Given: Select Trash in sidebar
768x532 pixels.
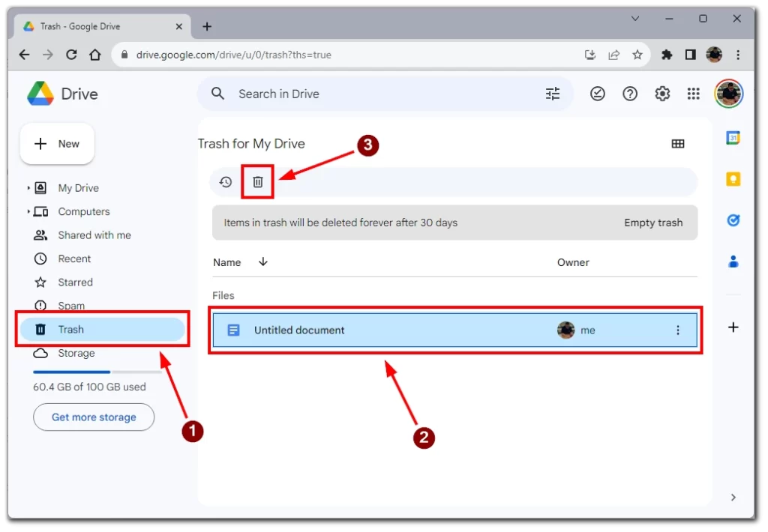Looking at the screenshot, I should 102,330.
